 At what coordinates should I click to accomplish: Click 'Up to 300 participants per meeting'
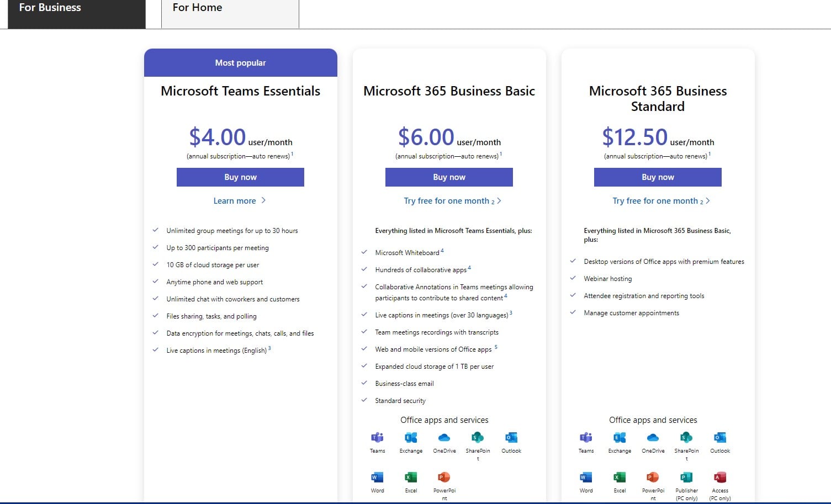(x=218, y=248)
